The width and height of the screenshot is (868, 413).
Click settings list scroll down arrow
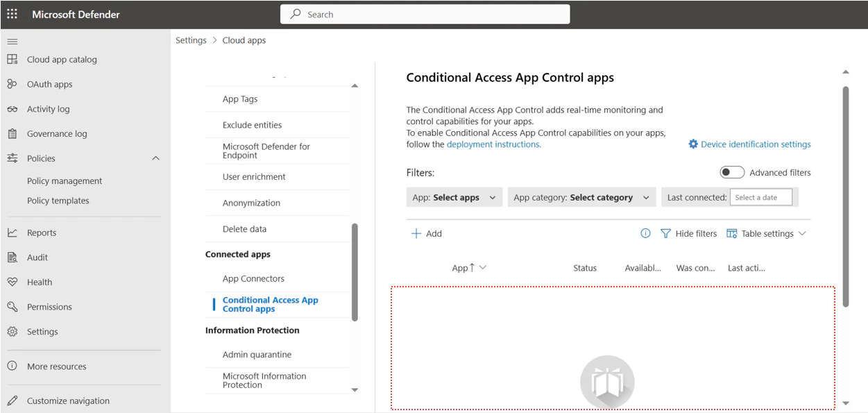click(x=355, y=390)
